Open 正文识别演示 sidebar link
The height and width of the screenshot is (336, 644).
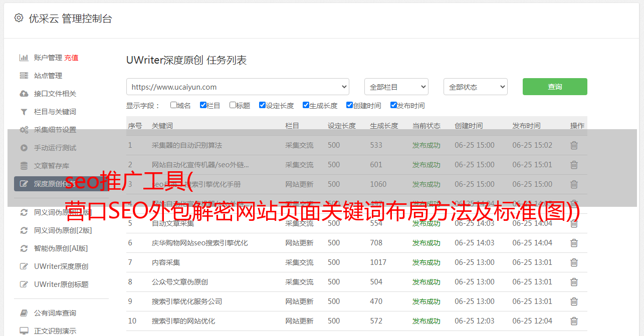(55, 331)
